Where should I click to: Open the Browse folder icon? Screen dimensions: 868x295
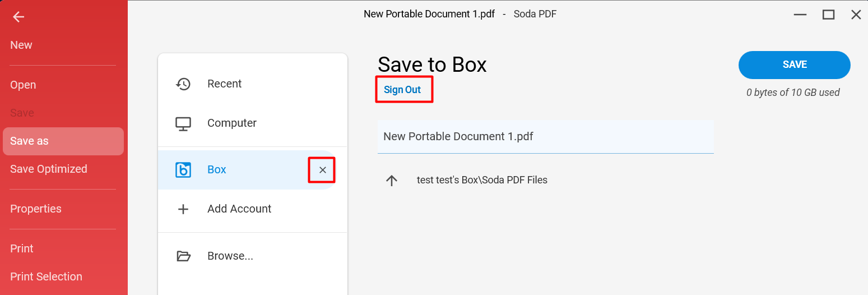pos(183,256)
